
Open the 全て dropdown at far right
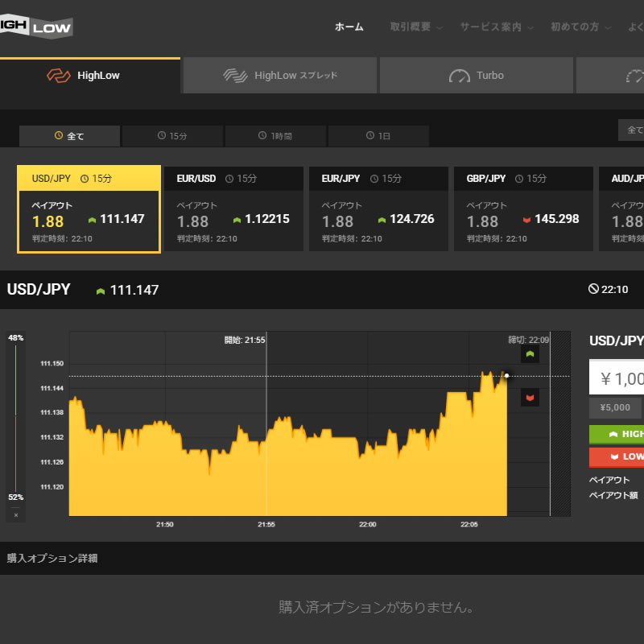(631, 130)
